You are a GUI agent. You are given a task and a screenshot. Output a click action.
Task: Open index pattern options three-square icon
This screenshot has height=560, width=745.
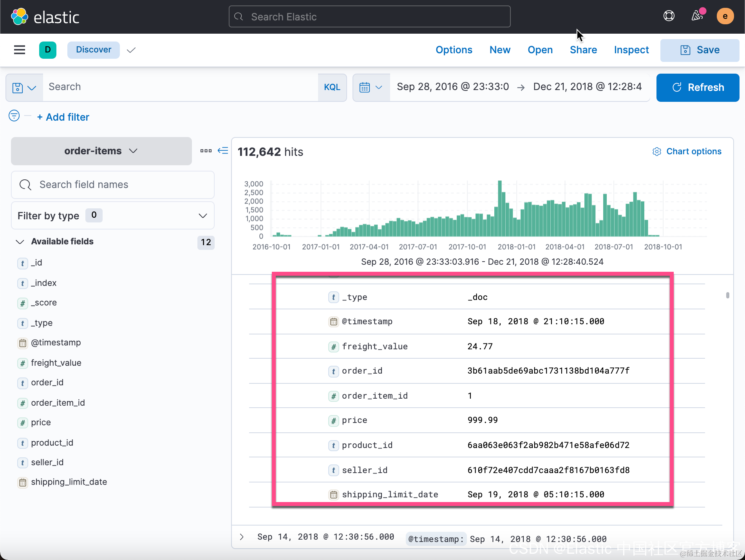coord(206,151)
